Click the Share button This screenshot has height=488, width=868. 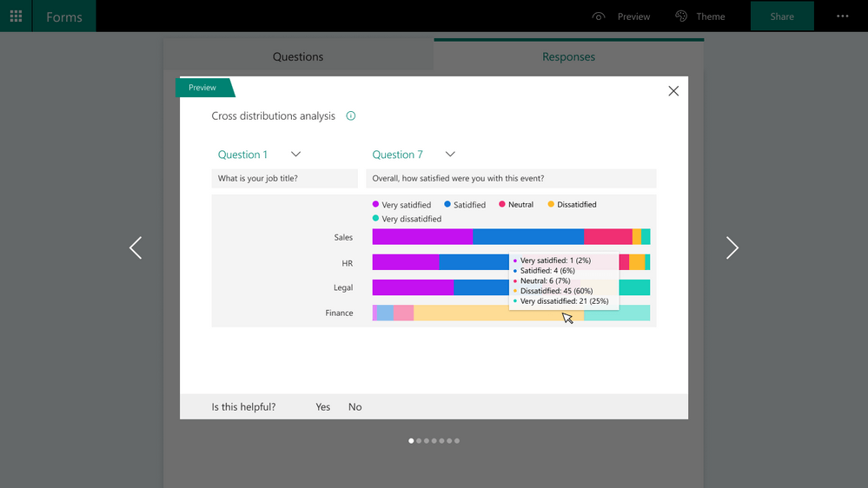pyautogui.click(x=782, y=16)
